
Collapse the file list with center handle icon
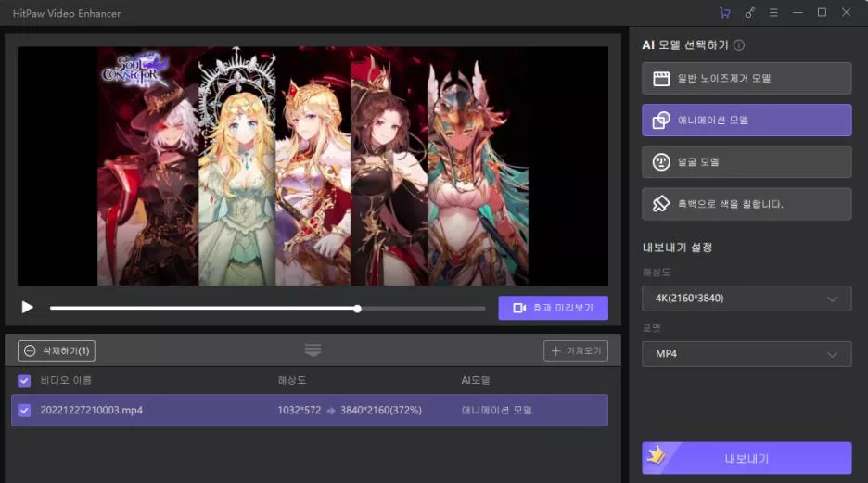(313, 350)
